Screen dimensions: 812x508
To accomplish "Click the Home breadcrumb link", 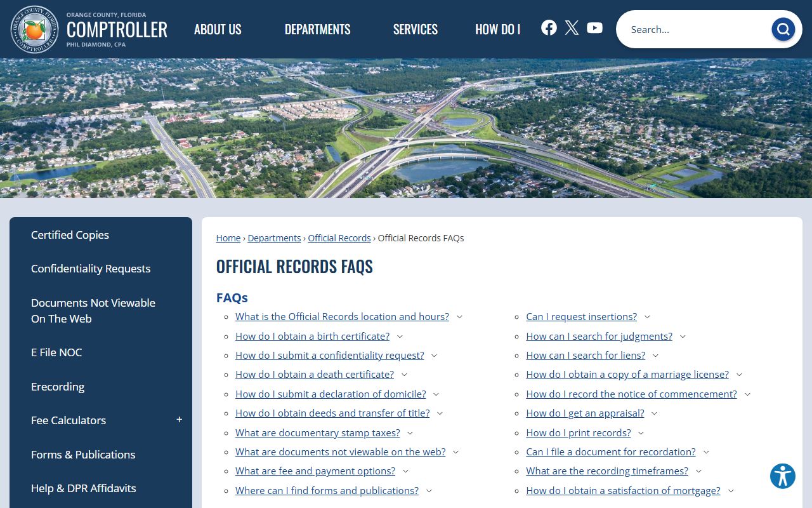I will [x=228, y=238].
